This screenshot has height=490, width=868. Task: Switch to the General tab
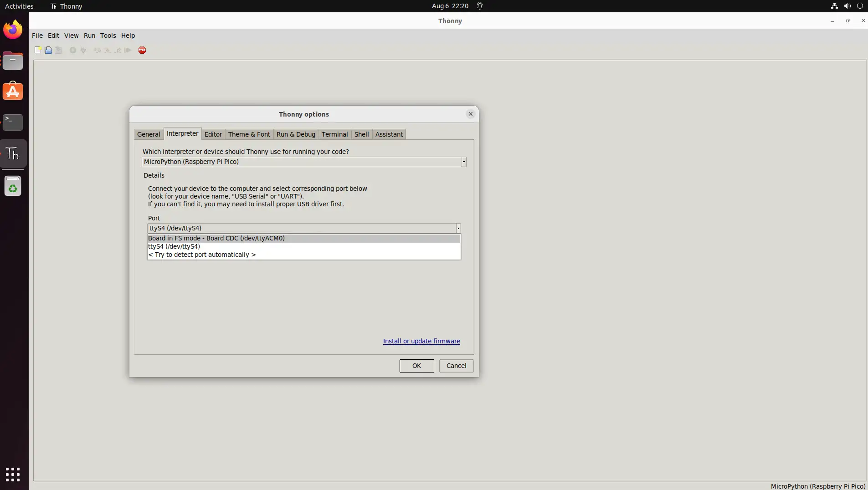149,134
